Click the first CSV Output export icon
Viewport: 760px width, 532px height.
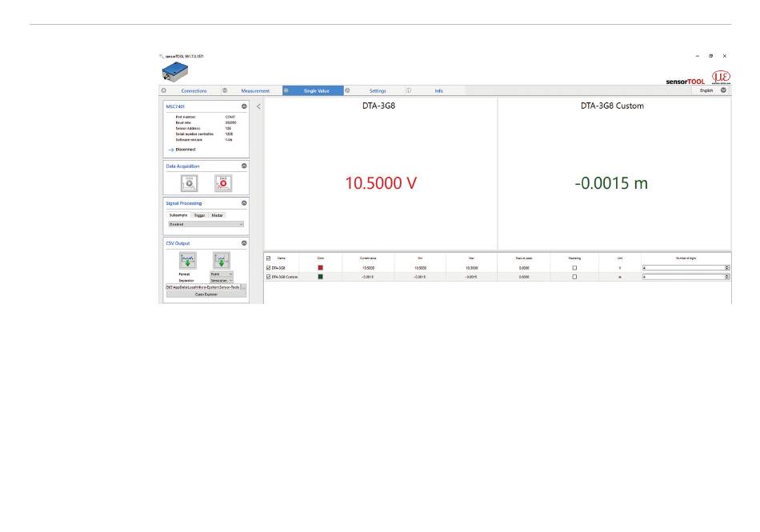point(187,260)
